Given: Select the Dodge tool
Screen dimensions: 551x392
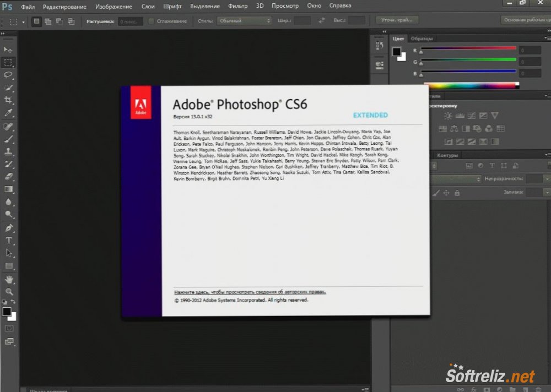Looking at the screenshot, I should (8, 215).
